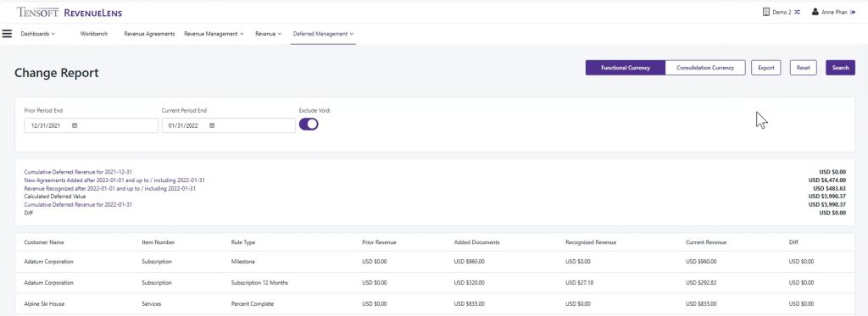Click the Services item number cell
Screen dimensions: 868x316
click(151, 304)
